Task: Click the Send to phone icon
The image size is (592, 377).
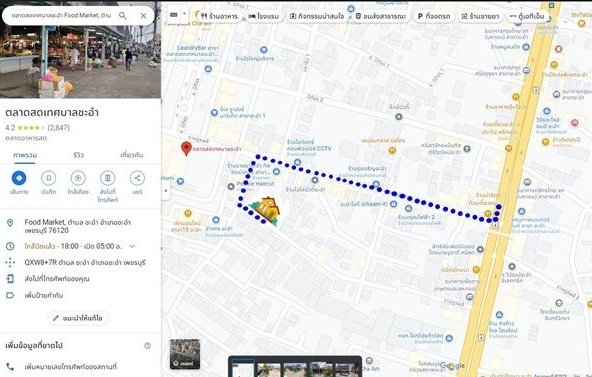Action: pyautogui.click(x=108, y=178)
